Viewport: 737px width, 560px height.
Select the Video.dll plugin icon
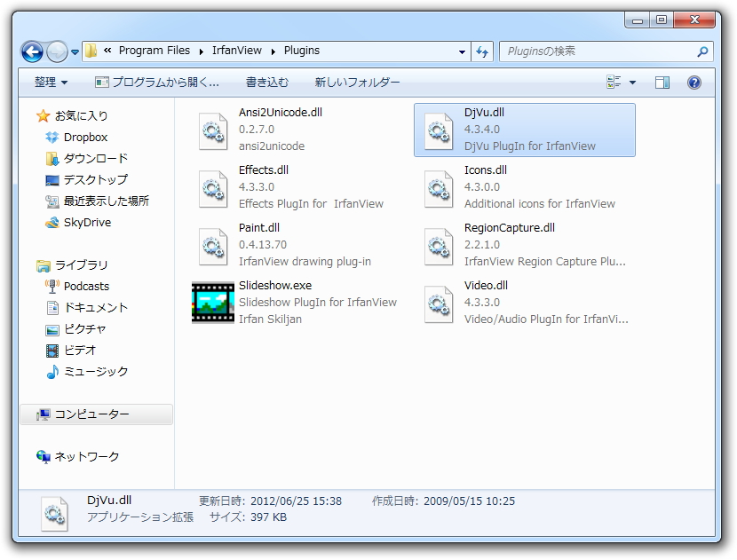[x=438, y=303]
